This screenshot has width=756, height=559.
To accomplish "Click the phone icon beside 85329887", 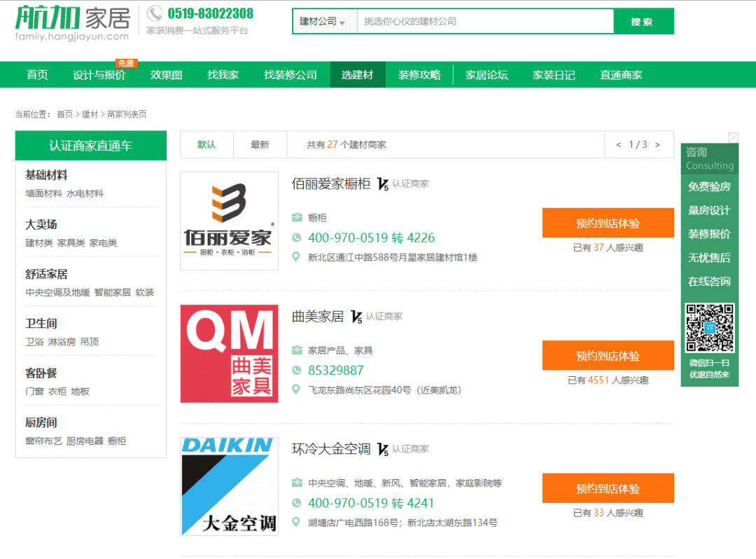I will (x=297, y=371).
